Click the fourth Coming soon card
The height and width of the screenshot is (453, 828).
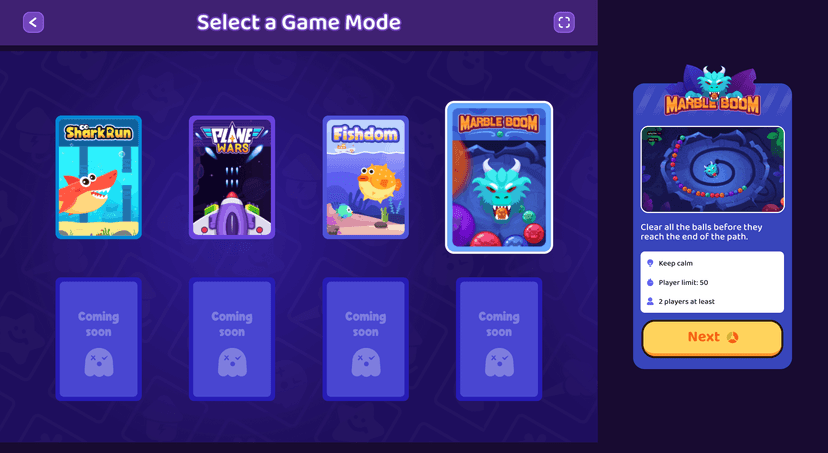[499, 339]
